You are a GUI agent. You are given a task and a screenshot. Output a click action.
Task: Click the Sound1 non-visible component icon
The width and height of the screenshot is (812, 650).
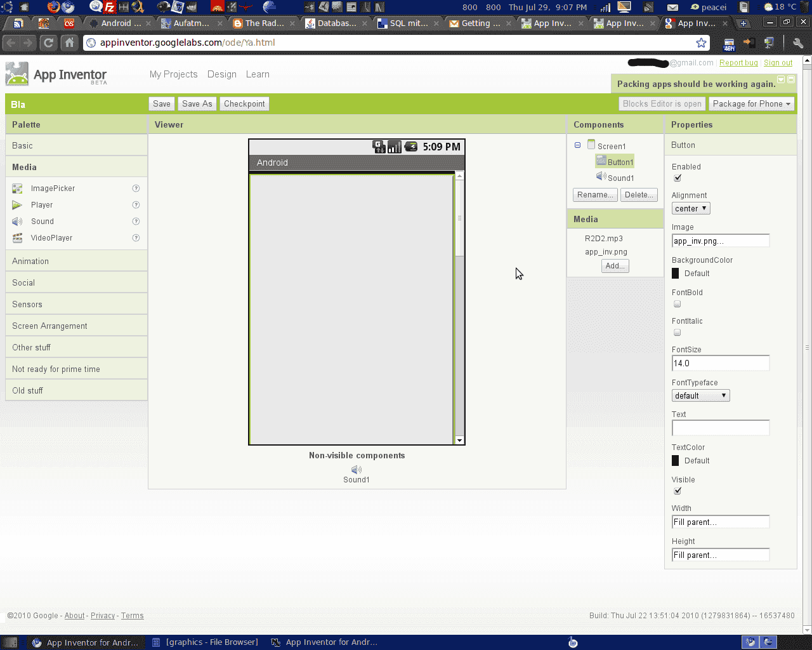click(x=357, y=470)
